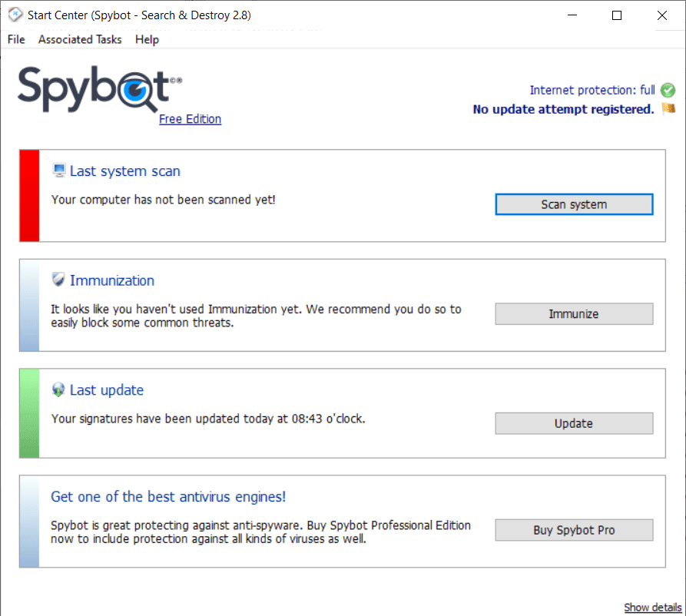Click the Immunization shield icon

(x=58, y=280)
